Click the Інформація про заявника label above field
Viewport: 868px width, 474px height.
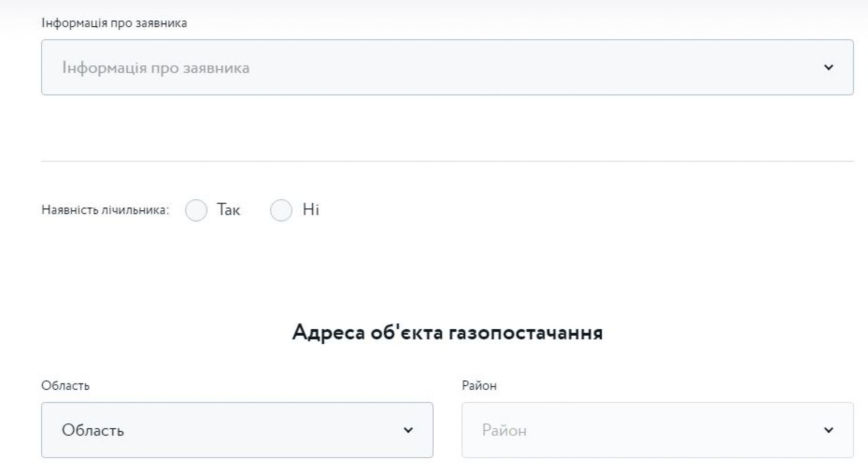click(x=114, y=23)
